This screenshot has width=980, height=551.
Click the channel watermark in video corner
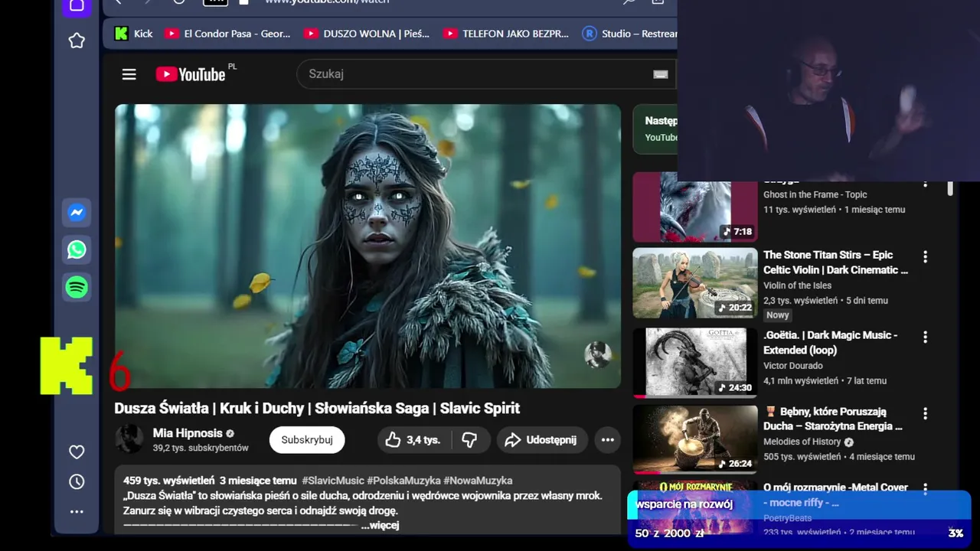tap(598, 355)
